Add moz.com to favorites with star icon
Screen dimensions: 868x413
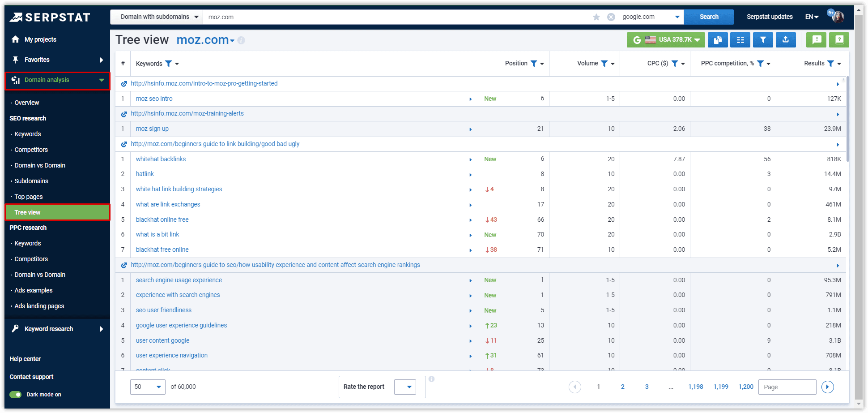[x=596, y=17]
